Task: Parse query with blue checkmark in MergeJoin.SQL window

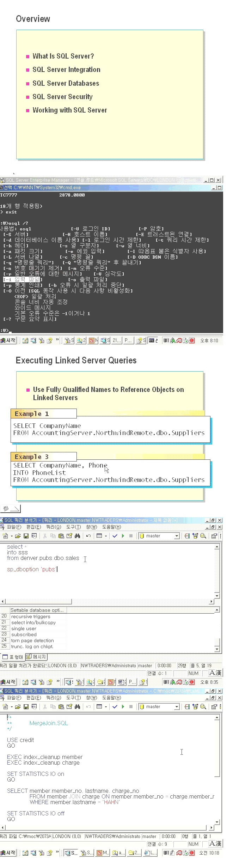Action: point(115,707)
